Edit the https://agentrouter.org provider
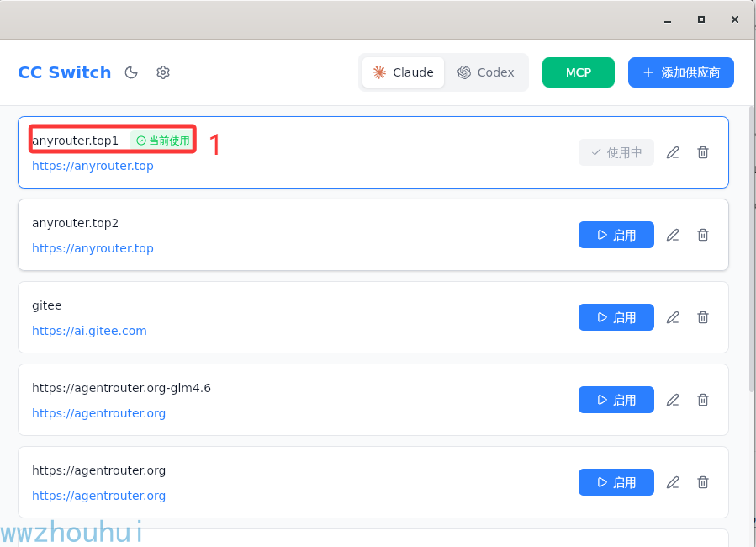This screenshot has height=547, width=756. (673, 482)
